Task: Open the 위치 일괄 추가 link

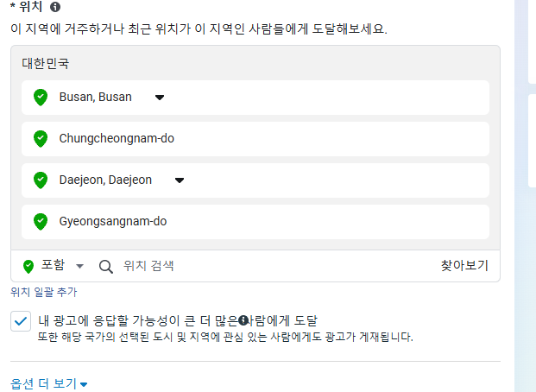Action: click(x=44, y=292)
